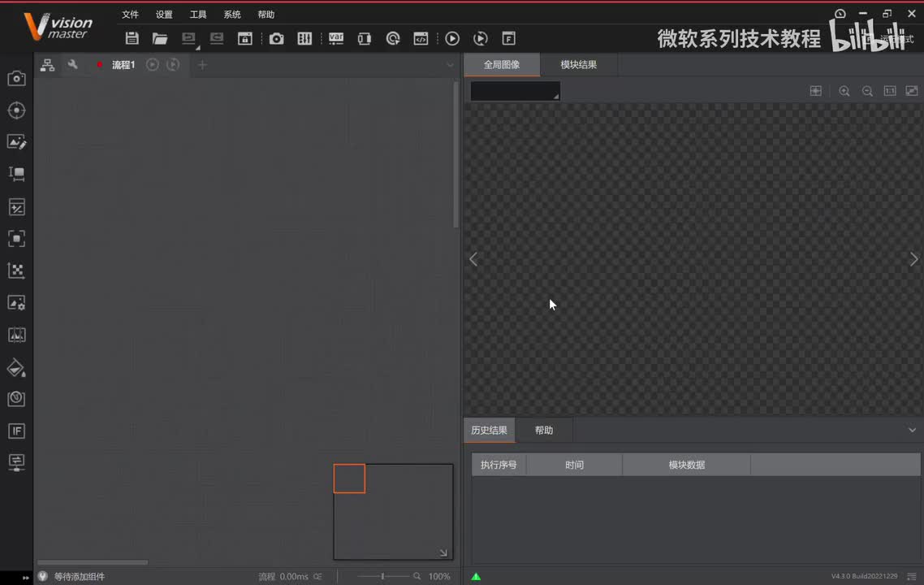Click the communication device toolbar icon
The width and height of the screenshot is (924, 585).
coord(365,38)
